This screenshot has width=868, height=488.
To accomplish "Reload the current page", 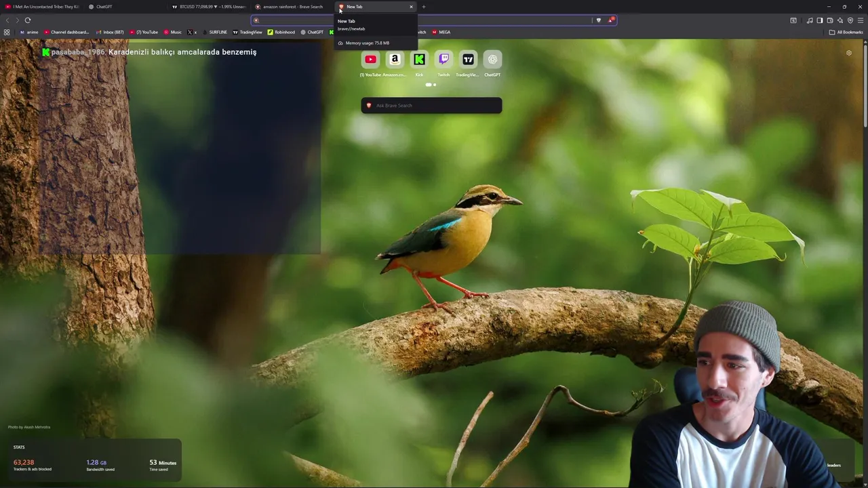I will 28,20.
